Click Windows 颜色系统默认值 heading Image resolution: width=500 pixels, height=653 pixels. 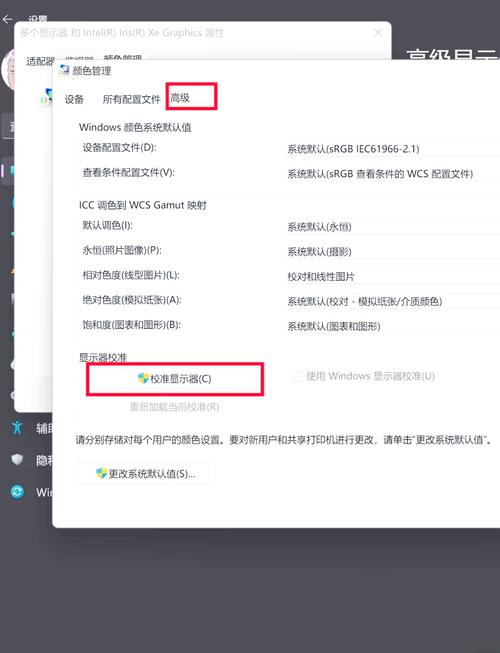tap(135, 127)
